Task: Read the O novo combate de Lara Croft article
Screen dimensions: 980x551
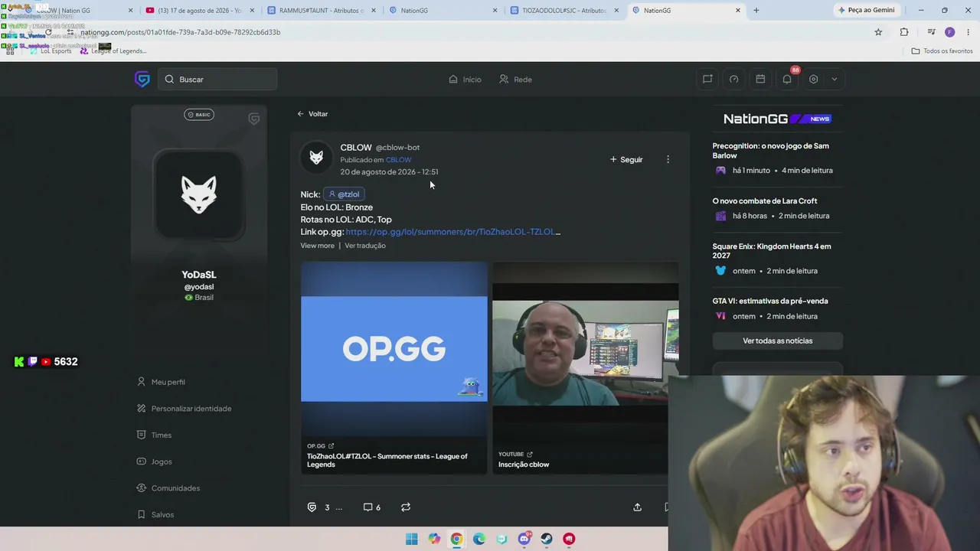Action: click(x=777, y=208)
